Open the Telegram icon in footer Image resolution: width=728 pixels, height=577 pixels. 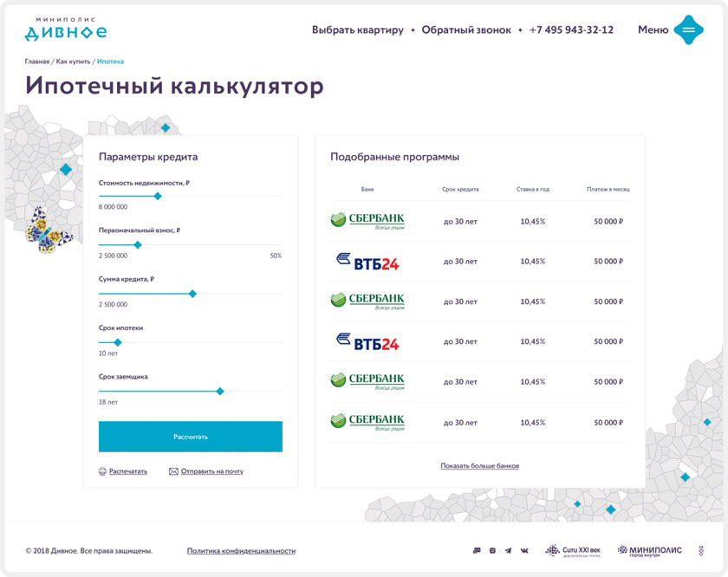coord(508,550)
